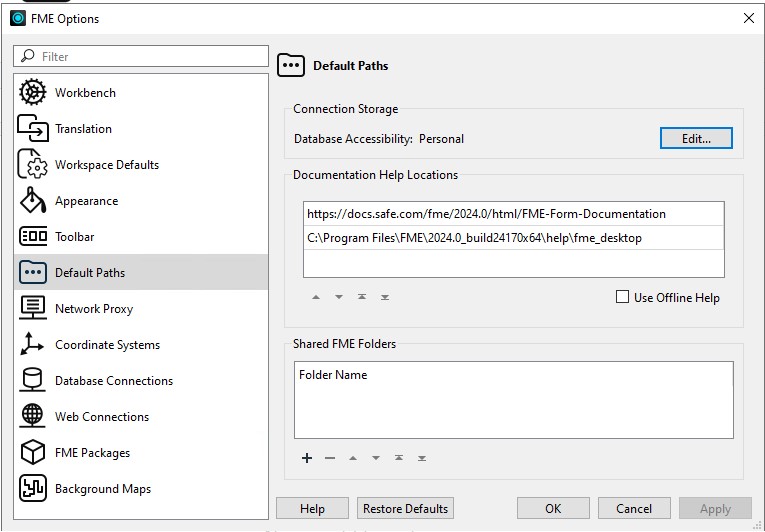This screenshot has height=532, width=765.
Task: Open the Workbench gear icon section
Action: [x=33, y=92]
